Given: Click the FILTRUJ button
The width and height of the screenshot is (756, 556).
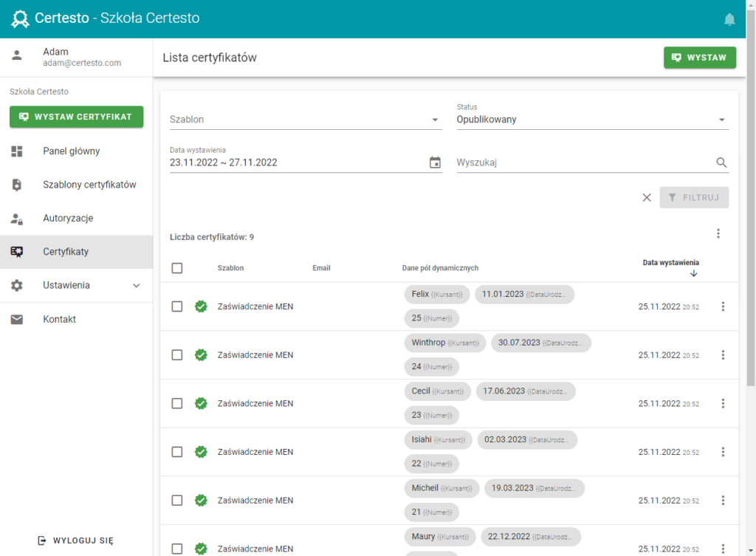Looking at the screenshot, I should (694, 198).
